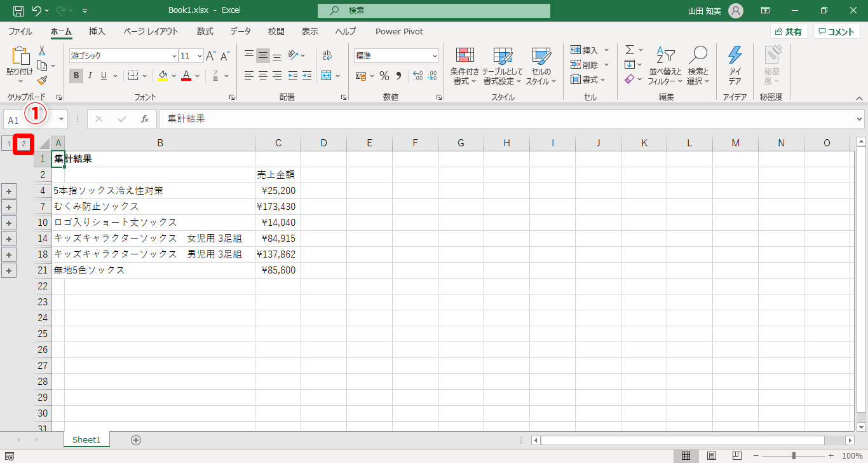Show outline level 1 only
The height and width of the screenshot is (463, 868).
pyautogui.click(x=9, y=144)
